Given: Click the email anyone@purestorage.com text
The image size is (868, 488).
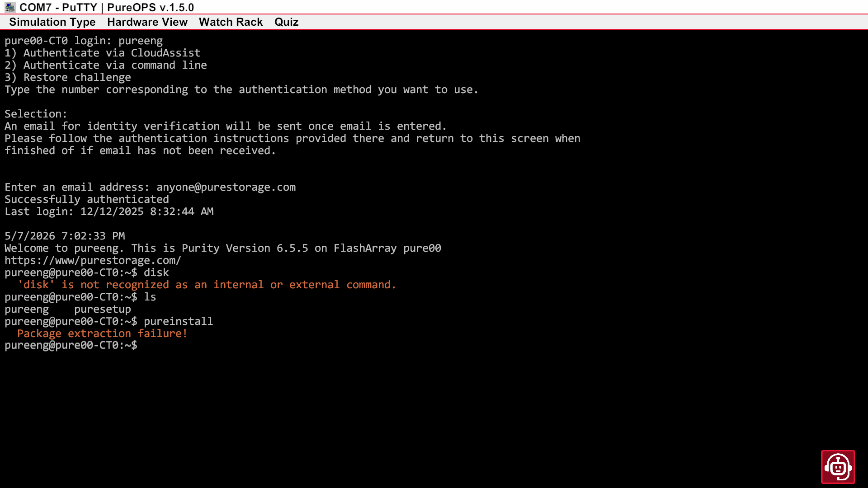Looking at the screenshot, I should (226, 187).
